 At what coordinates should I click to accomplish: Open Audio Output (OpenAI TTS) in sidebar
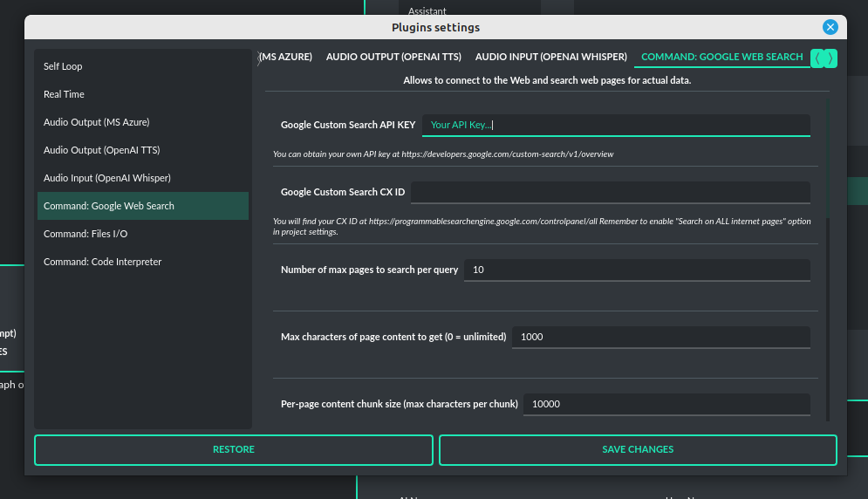[x=143, y=150]
